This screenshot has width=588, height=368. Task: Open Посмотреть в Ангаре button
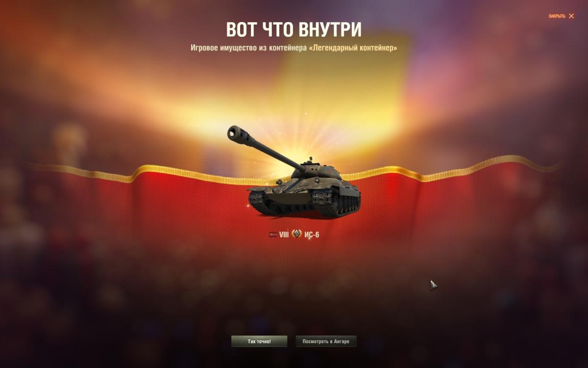click(326, 341)
